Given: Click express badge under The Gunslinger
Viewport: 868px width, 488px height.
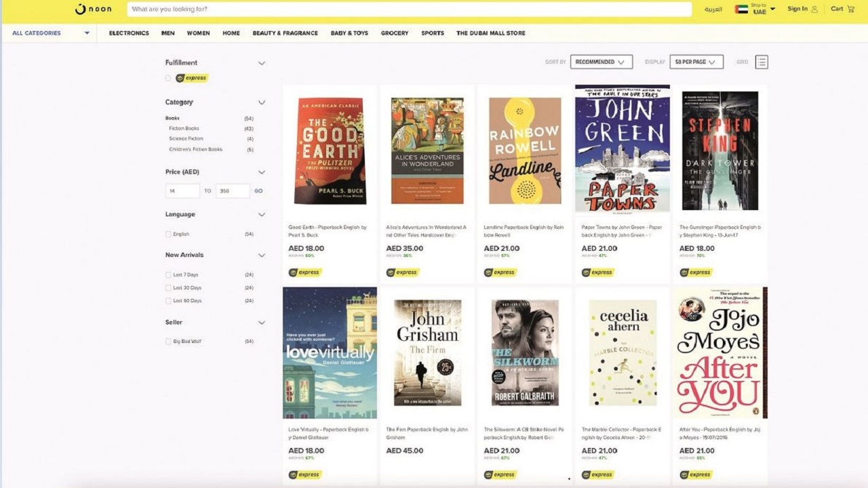Looking at the screenshot, I should tap(695, 272).
